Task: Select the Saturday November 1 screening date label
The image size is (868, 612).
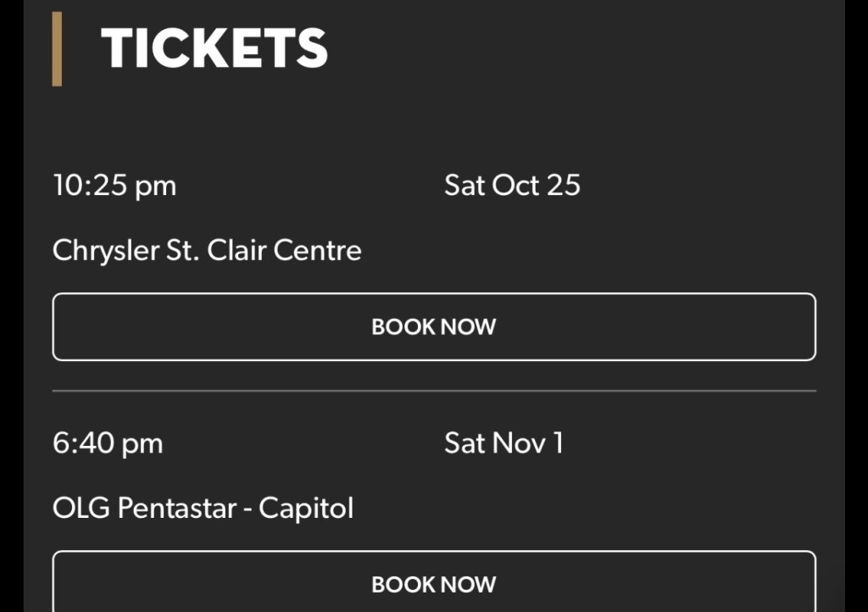Action: 504,443
